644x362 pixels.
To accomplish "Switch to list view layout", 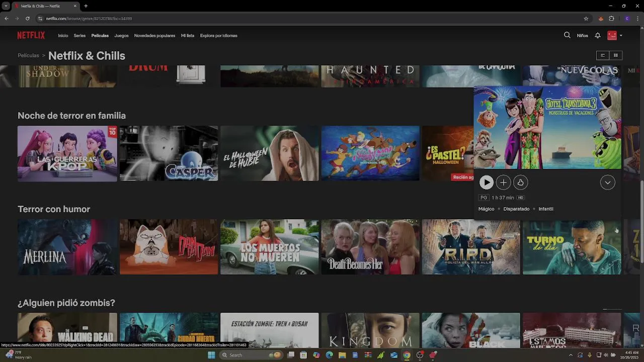I will tap(602, 55).
